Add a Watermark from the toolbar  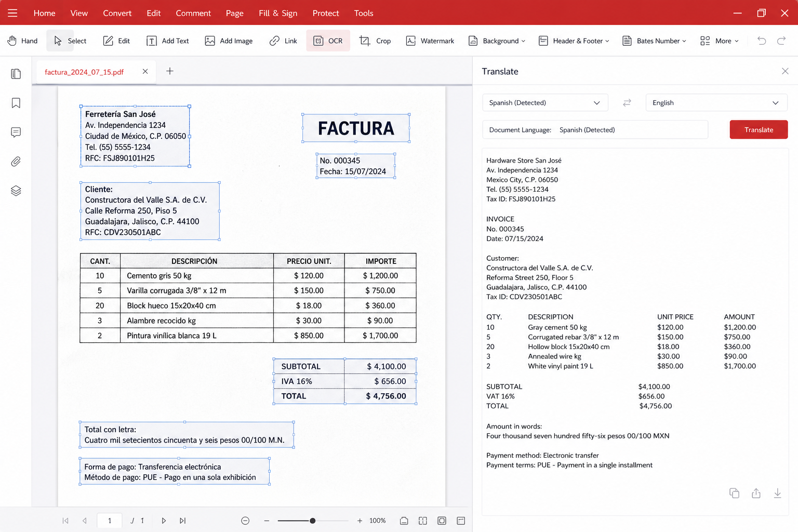pos(430,41)
